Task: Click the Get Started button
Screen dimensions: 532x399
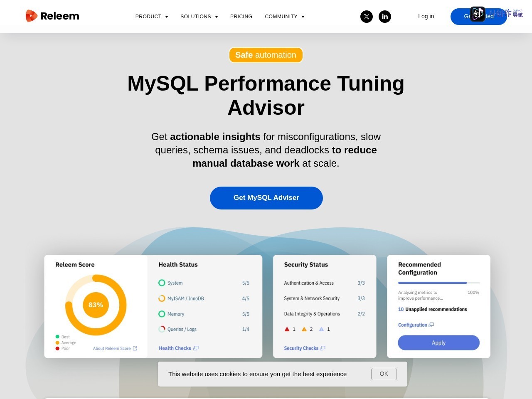Action: pyautogui.click(x=479, y=17)
